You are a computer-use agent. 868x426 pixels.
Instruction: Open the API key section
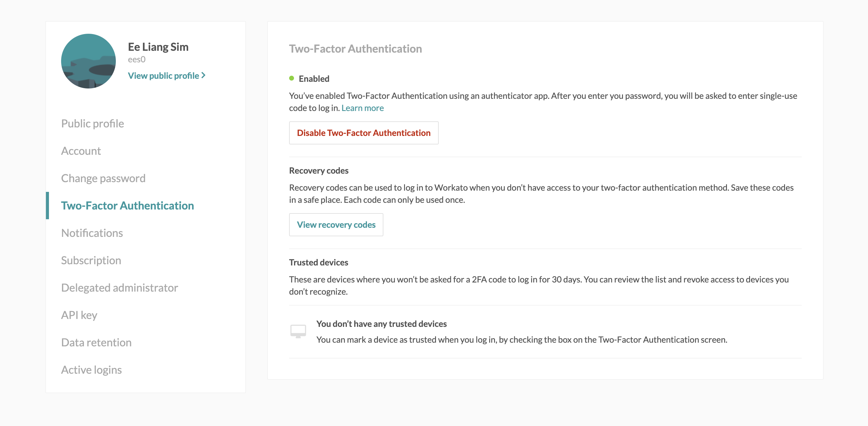(79, 315)
